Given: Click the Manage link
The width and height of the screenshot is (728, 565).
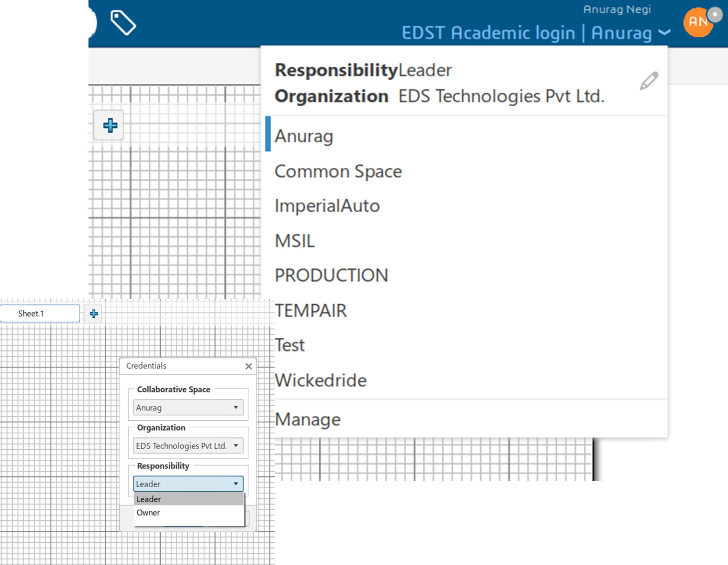Looking at the screenshot, I should click(x=307, y=420).
